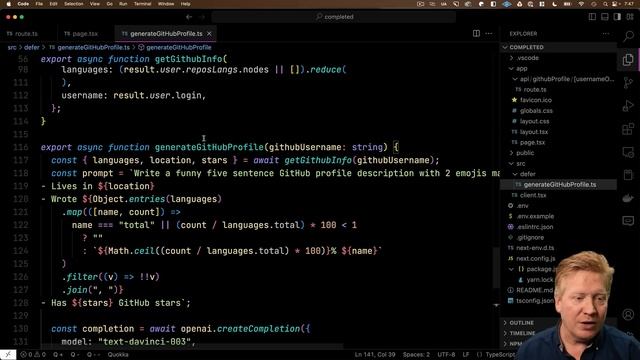Viewport: 640px width, 360px height.
Task: Open the Apple menu
Action: (8, 4)
